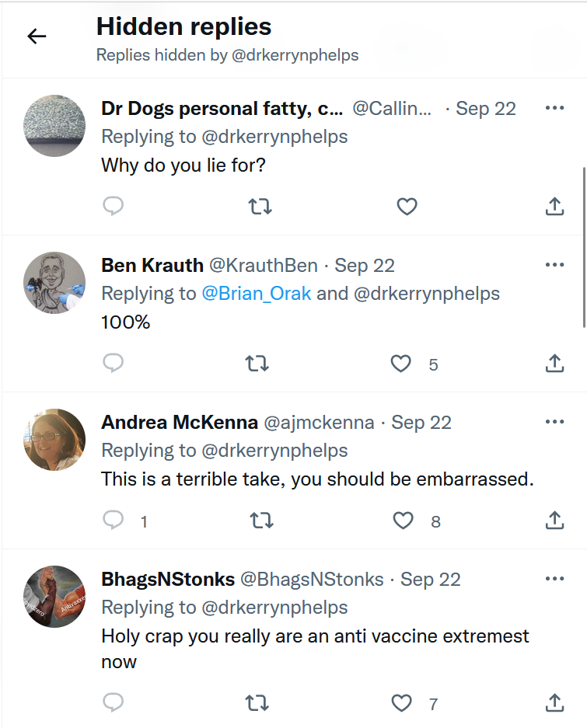587x728 pixels.
Task: Retweet the "terrible take" reply
Action: click(x=261, y=520)
